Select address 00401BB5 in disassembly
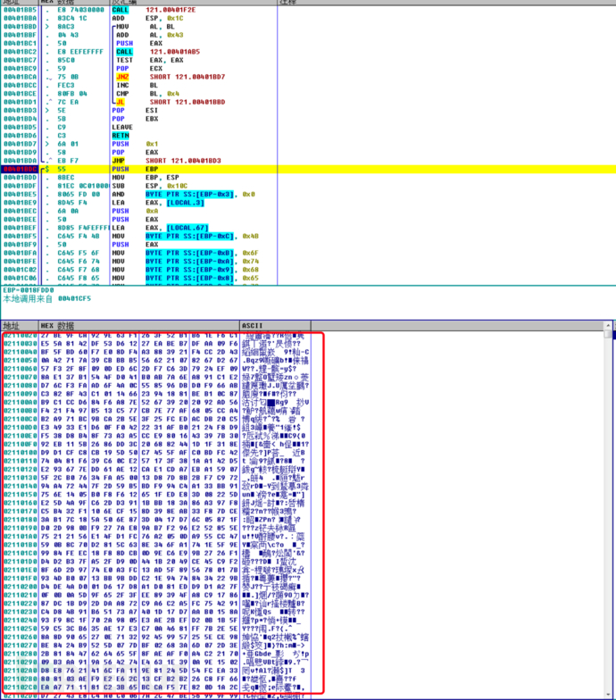This screenshot has height=700, width=616. click(20, 10)
